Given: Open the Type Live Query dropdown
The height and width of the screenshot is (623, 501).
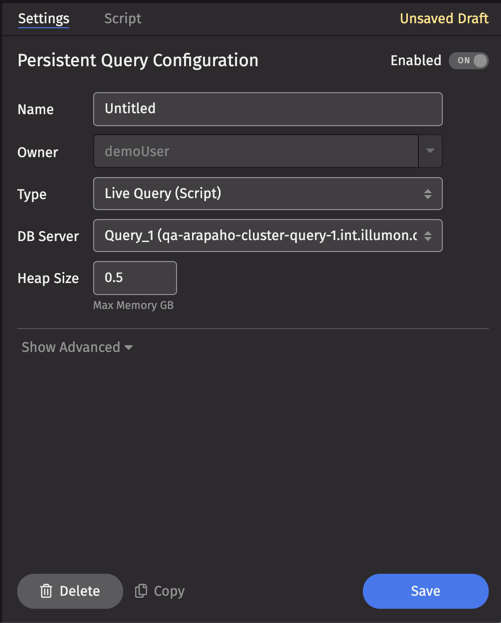Looking at the screenshot, I should tap(268, 193).
